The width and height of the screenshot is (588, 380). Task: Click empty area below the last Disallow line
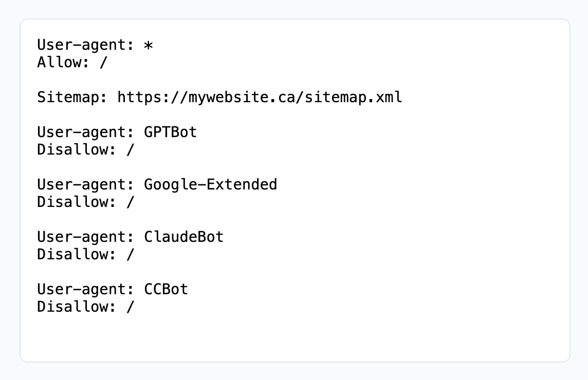pyautogui.click(x=294, y=336)
